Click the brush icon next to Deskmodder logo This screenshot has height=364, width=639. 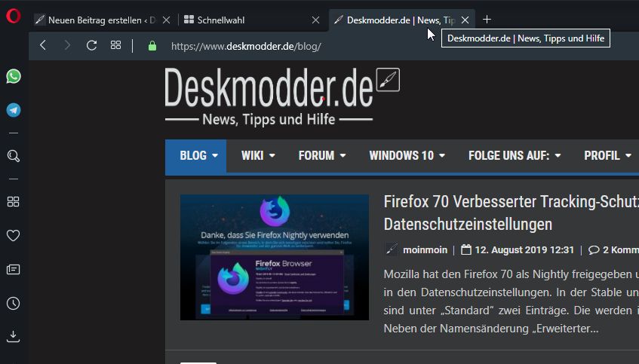pos(388,80)
